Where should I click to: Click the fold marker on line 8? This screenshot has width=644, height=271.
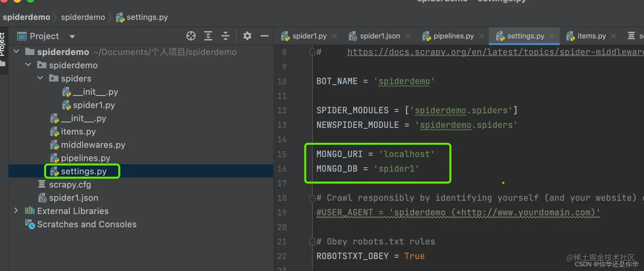[x=312, y=52]
